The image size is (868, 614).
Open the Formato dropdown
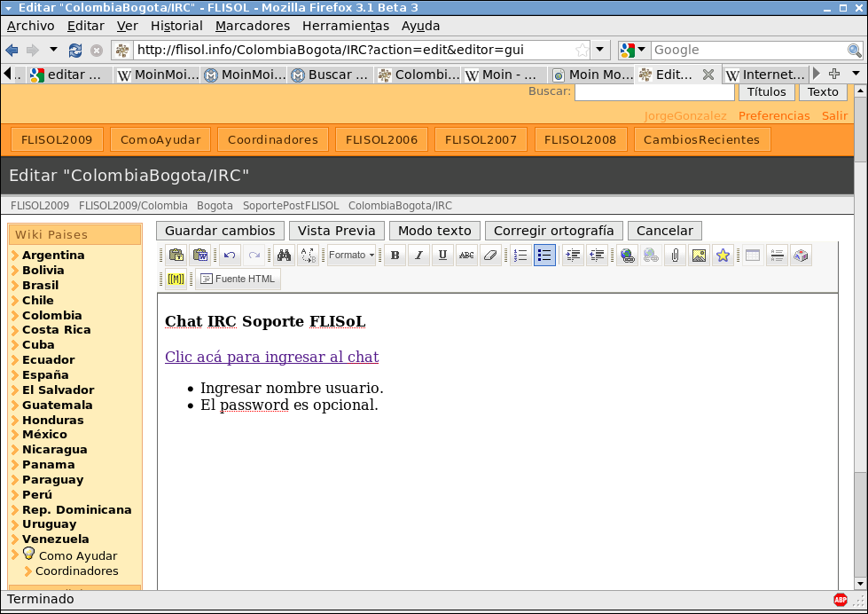351,256
